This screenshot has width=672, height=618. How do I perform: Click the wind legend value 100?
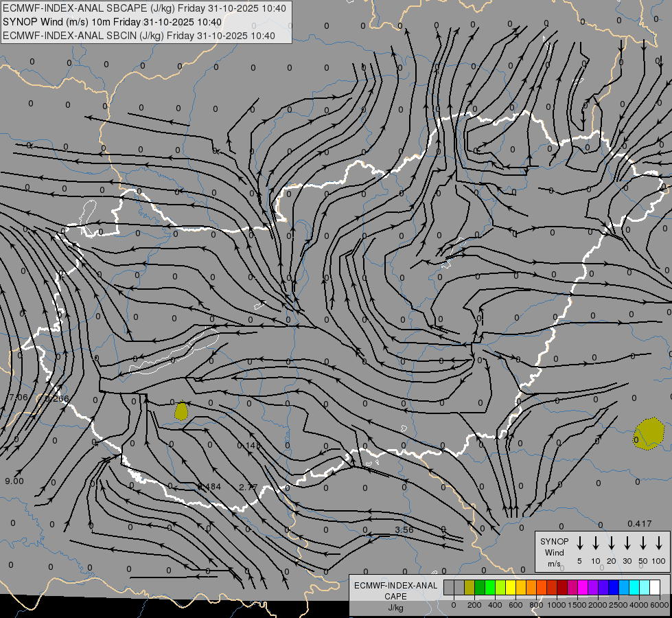tap(659, 561)
